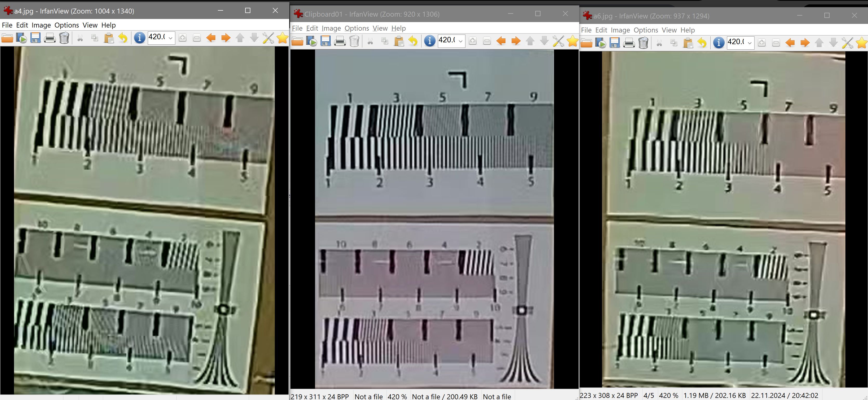Click the Paste clipboard icon in a6.jpg toolbar
The width and height of the screenshot is (868, 400).
688,43
